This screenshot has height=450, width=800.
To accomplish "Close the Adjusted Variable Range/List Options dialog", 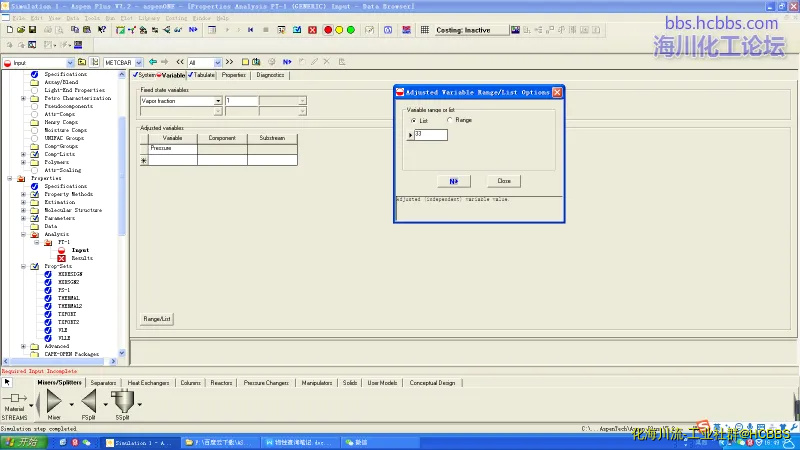I will [x=557, y=92].
